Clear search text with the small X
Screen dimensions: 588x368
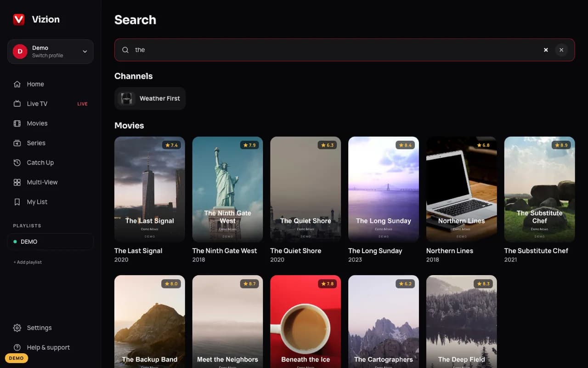546,50
